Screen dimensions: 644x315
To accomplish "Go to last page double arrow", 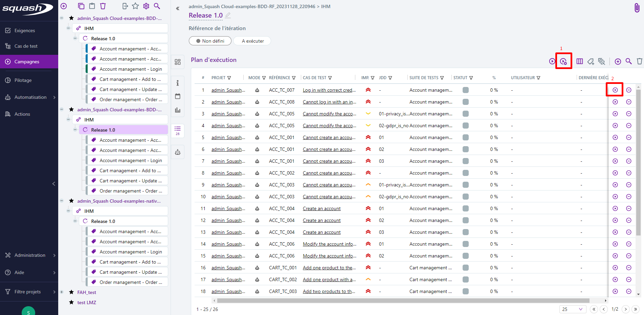I will click(x=636, y=309).
